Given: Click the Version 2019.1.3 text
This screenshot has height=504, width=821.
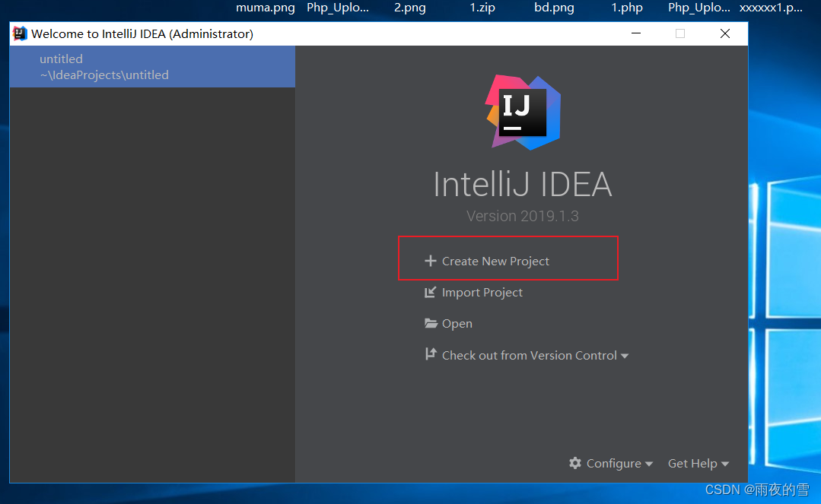Looking at the screenshot, I should [523, 216].
